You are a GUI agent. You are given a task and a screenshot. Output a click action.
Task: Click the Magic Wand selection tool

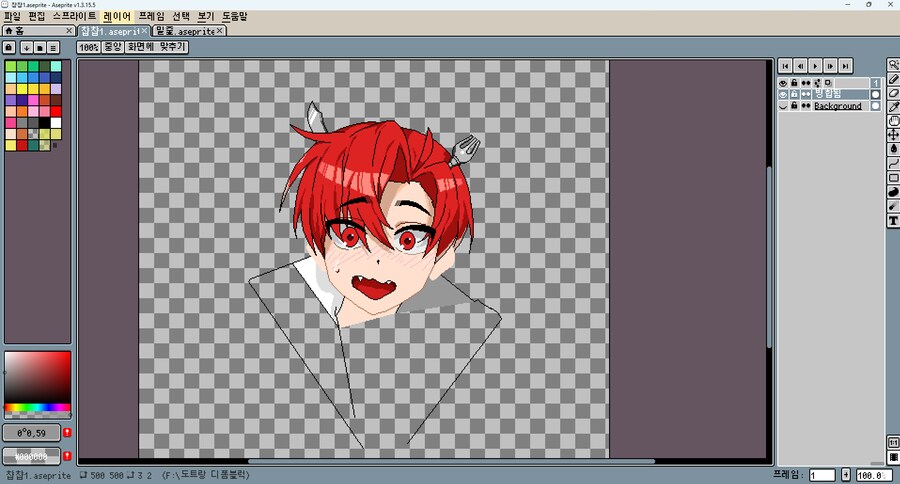tap(893, 65)
